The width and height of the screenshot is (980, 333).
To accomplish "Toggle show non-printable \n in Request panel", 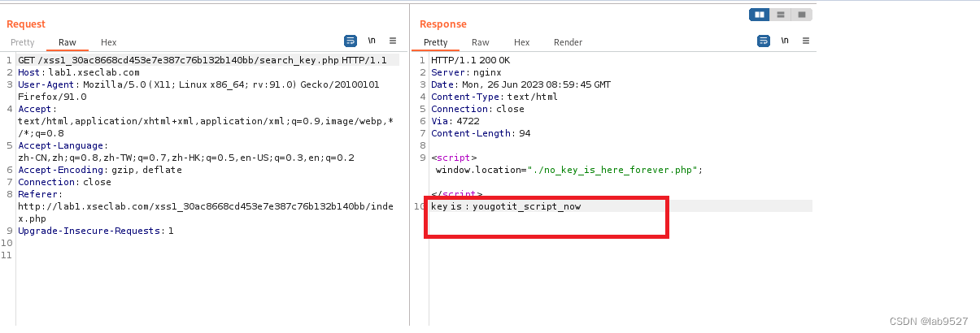I will [372, 41].
